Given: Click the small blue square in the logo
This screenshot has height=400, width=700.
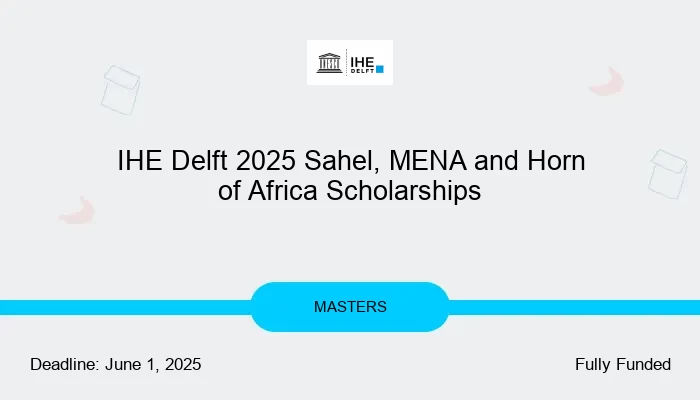Looking at the screenshot, I should (x=380, y=69).
